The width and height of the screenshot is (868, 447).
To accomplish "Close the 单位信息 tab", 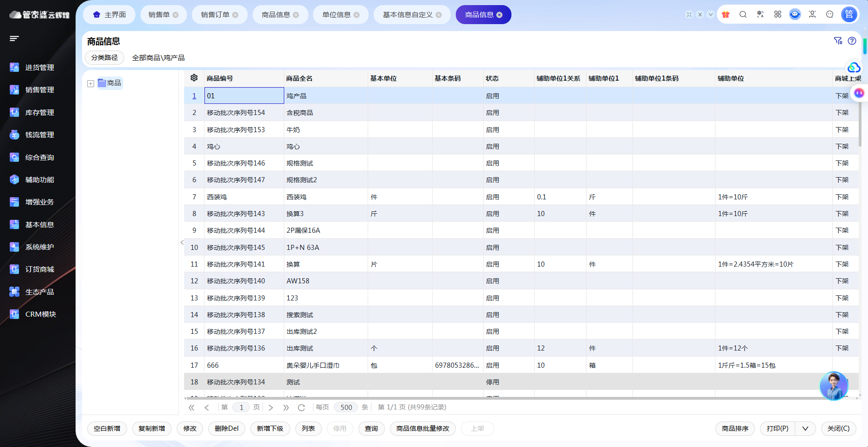I will [357, 15].
